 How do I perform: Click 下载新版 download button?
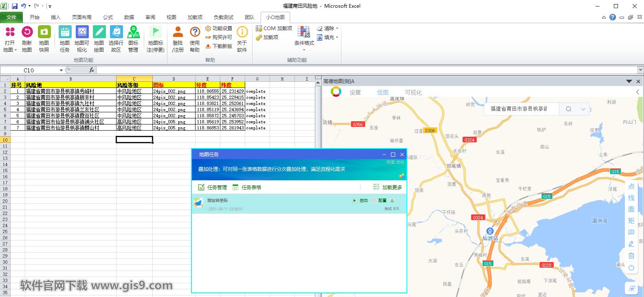[219, 46]
